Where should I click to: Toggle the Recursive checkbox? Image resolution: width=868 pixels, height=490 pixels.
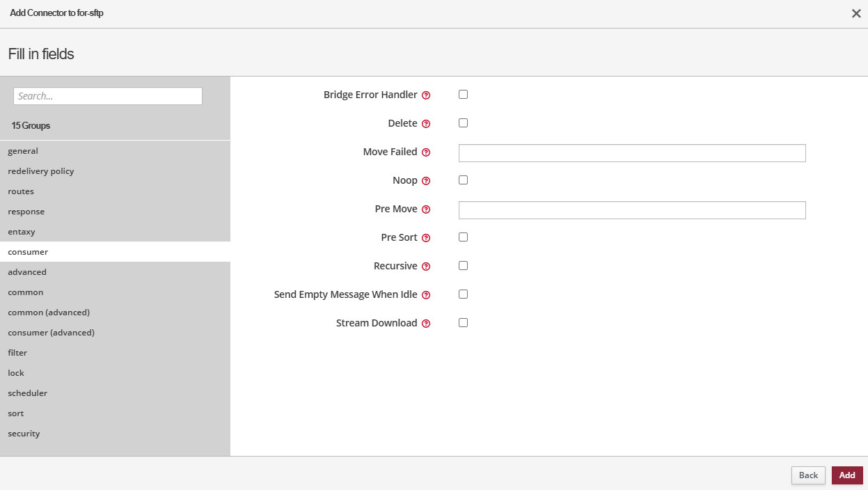click(x=463, y=266)
